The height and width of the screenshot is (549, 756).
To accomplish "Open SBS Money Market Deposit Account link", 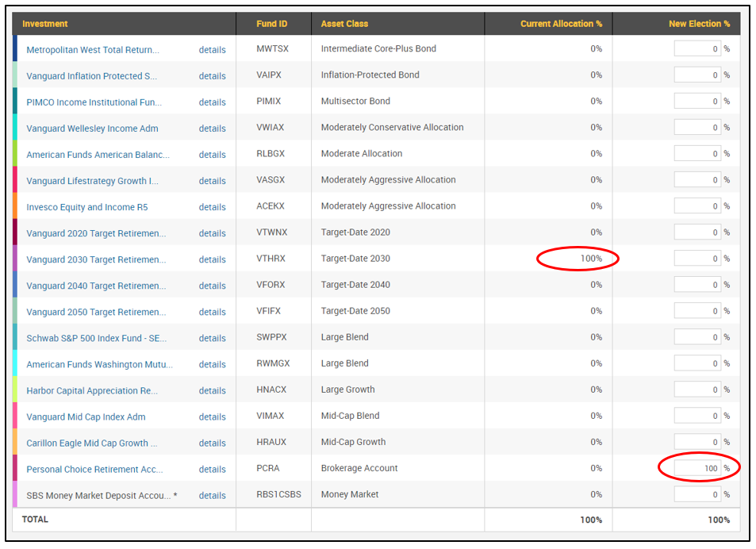I will click(98, 495).
